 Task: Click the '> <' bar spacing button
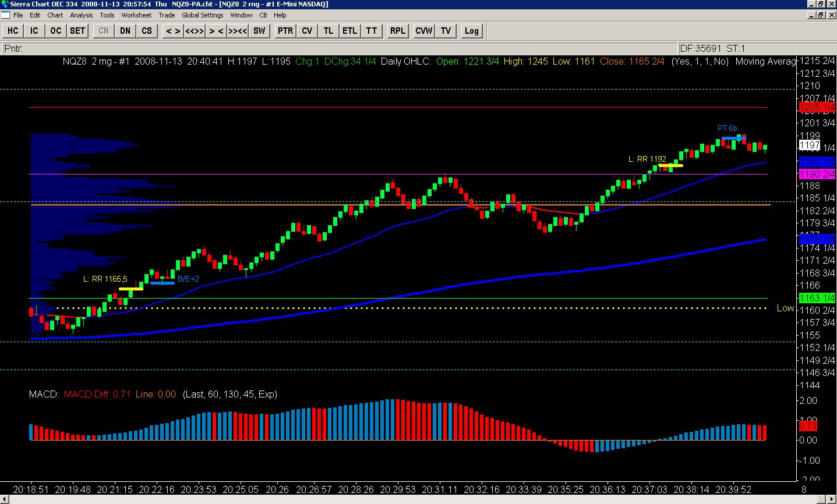(x=216, y=31)
